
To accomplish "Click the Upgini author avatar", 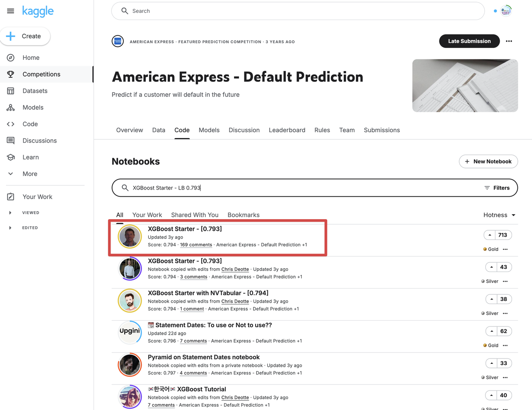I will (x=130, y=332).
